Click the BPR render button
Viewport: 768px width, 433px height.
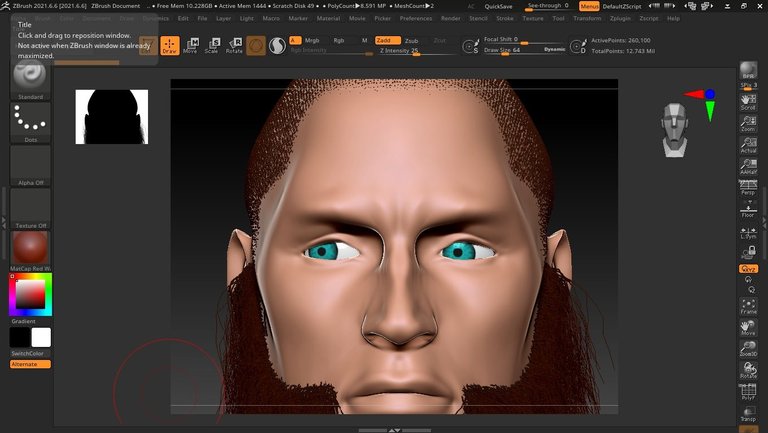click(748, 71)
